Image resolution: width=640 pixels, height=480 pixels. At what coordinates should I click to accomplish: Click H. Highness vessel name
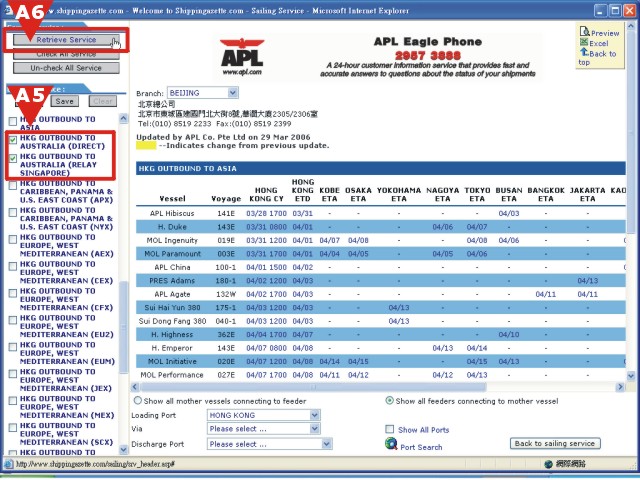pyautogui.click(x=172, y=334)
